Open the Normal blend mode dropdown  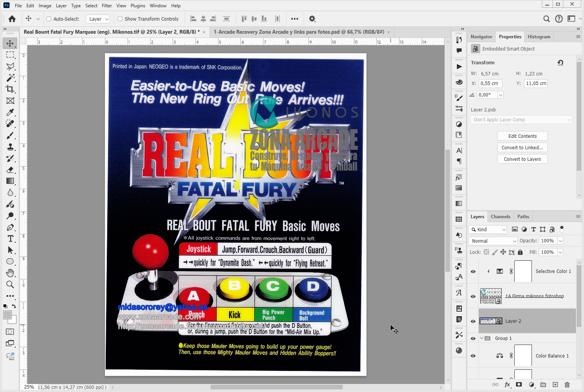click(x=493, y=241)
